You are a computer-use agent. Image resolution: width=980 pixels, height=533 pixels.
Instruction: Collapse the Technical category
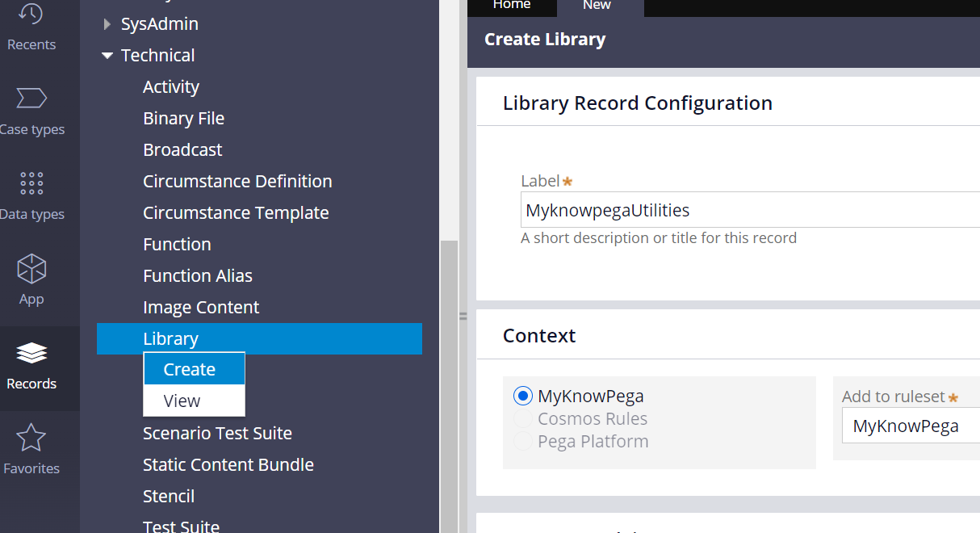pos(107,55)
